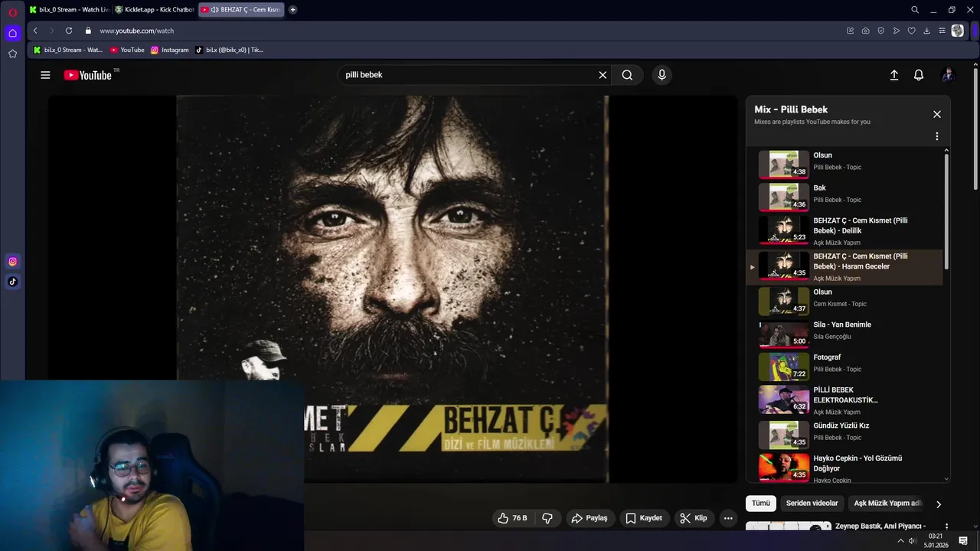This screenshot has width=980, height=551.
Task: Click the Paylaş share button
Action: [x=590, y=518]
